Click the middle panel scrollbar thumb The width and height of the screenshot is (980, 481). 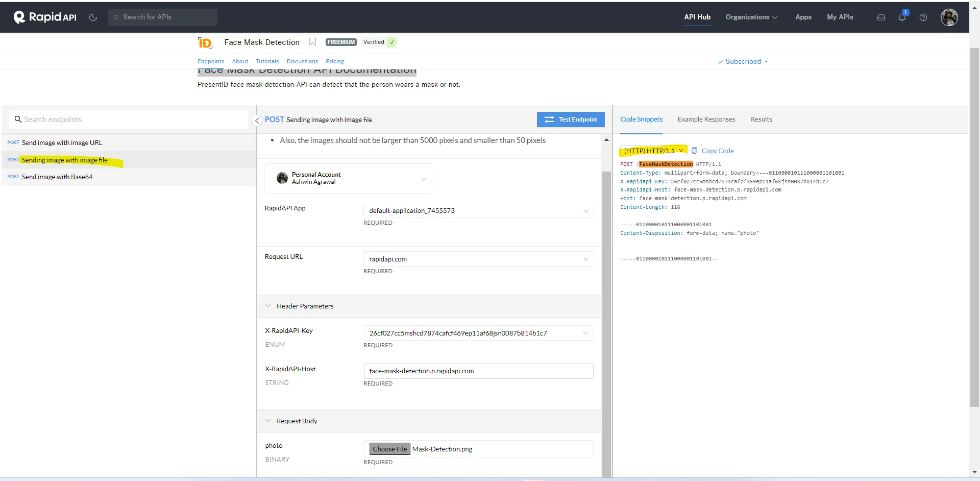[606, 324]
